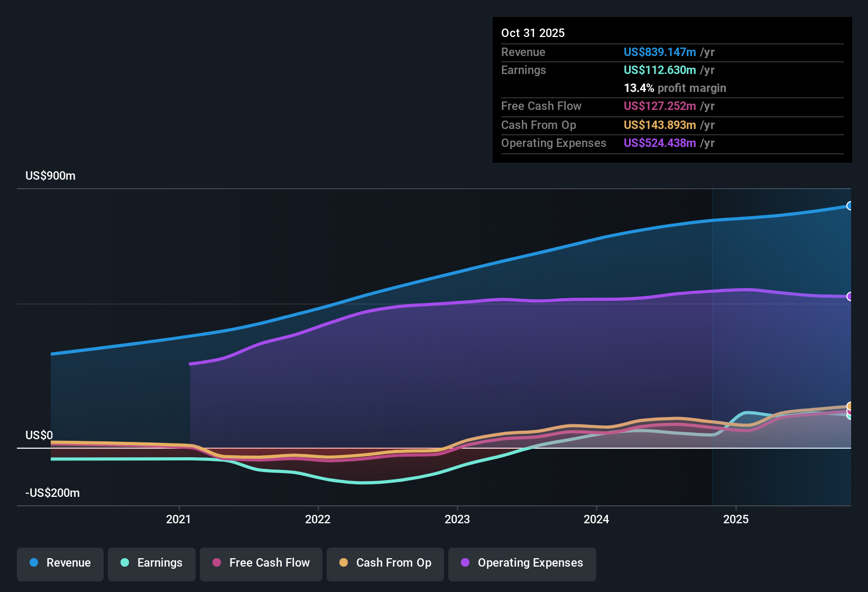Select the Operating Expenses endpoint marker

coord(849,297)
